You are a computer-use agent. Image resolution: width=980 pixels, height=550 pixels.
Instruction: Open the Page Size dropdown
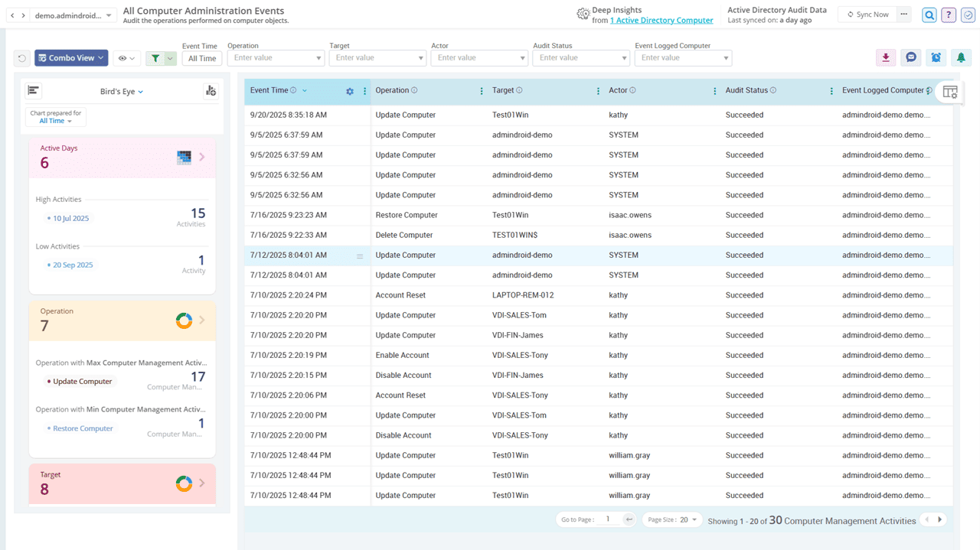672,519
